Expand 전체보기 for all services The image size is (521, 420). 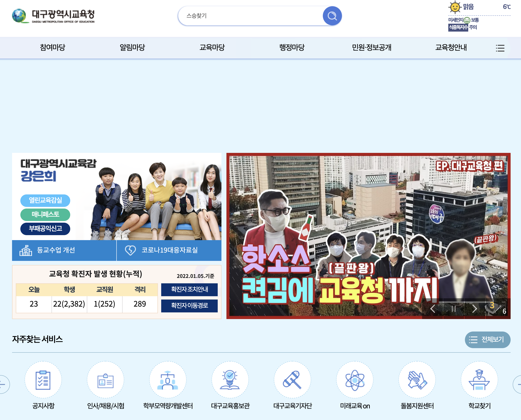(487, 340)
